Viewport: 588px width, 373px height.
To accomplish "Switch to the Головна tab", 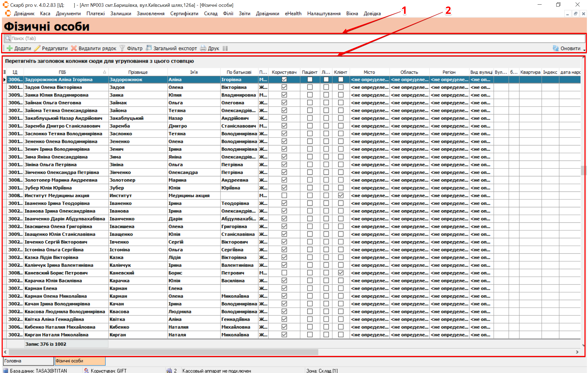I will point(13,361).
